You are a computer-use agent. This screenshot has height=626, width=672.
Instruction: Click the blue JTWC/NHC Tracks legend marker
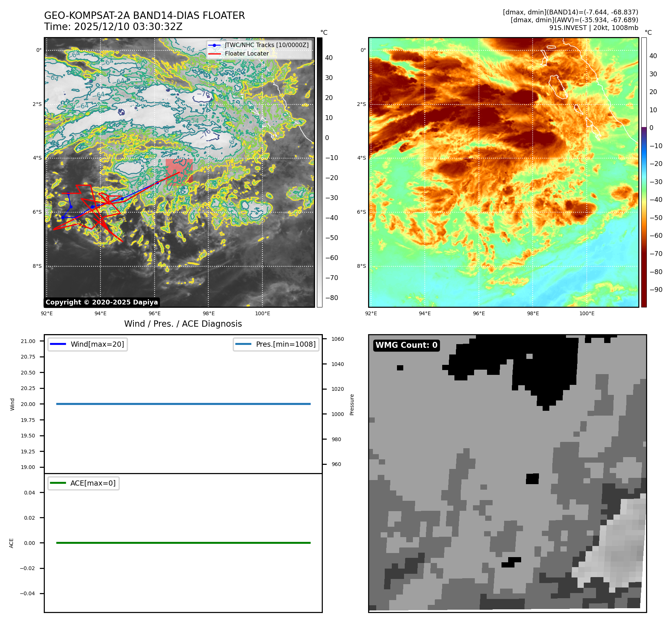[214, 45]
